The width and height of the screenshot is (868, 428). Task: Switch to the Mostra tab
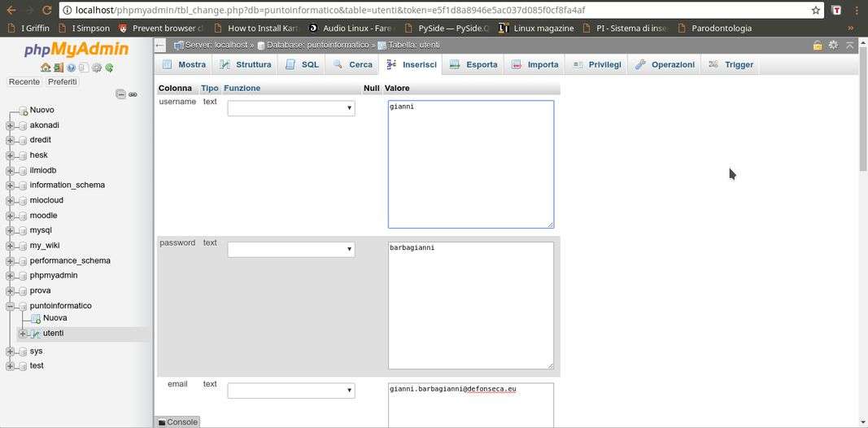[x=183, y=65]
